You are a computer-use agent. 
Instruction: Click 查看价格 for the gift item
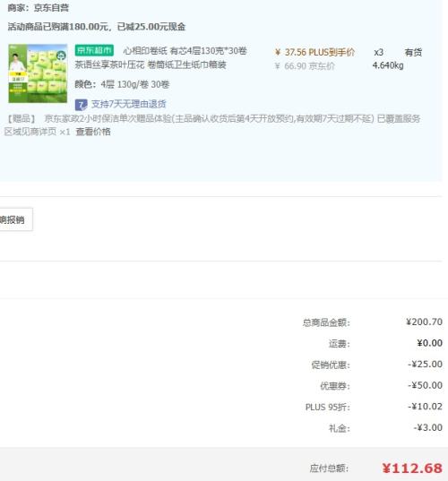(93, 132)
